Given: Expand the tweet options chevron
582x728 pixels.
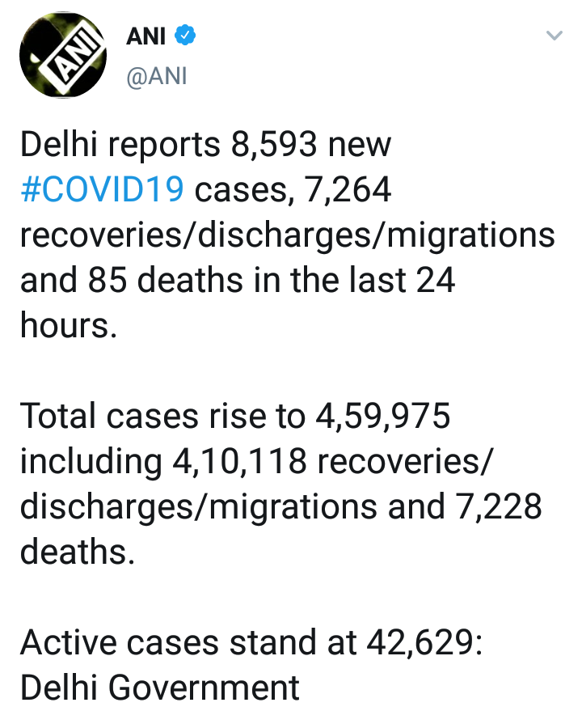Looking at the screenshot, I should tap(554, 36).
